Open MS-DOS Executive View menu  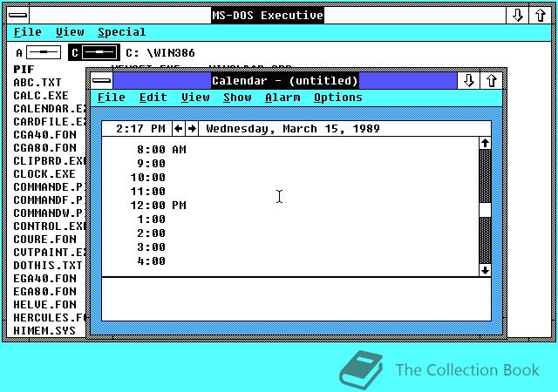click(70, 32)
